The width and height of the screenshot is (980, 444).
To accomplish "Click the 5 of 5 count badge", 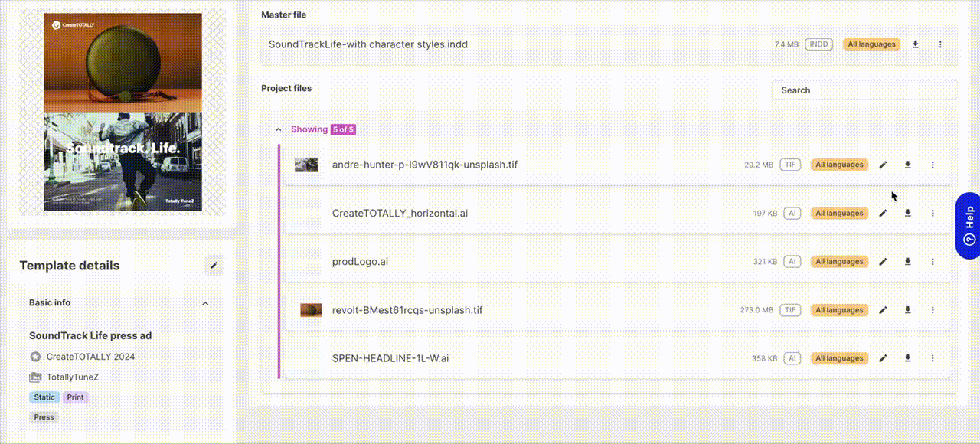I will (343, 129).
